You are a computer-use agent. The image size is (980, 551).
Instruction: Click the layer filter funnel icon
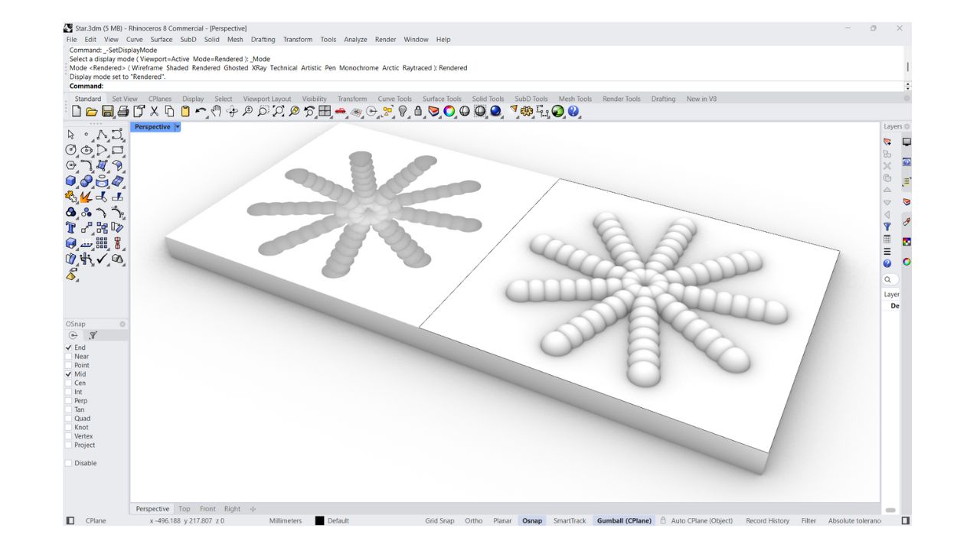(887, 227)
